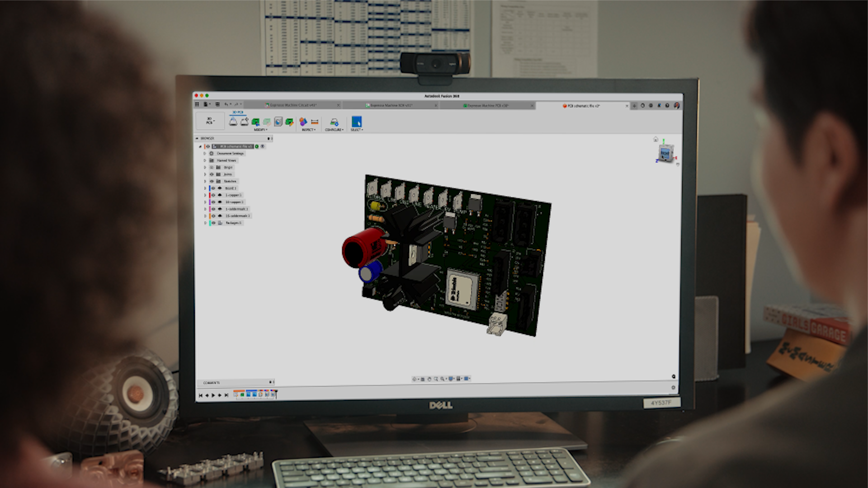Screen dimensions: 868x488
Task: Click the user profile avatar
Action: [x=677, y=105]
